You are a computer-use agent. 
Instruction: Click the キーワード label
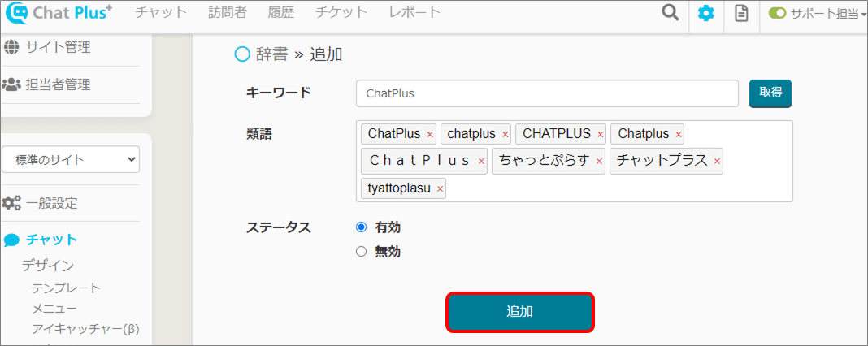point(279,93)
